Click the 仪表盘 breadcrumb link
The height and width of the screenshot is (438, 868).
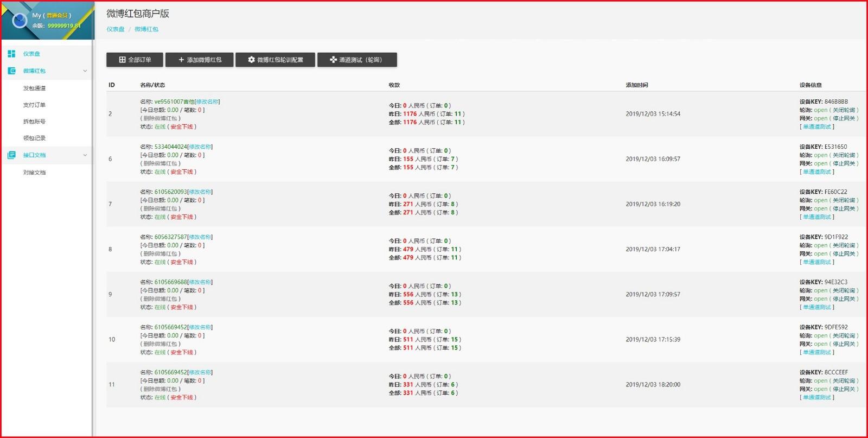coord(115,29)
